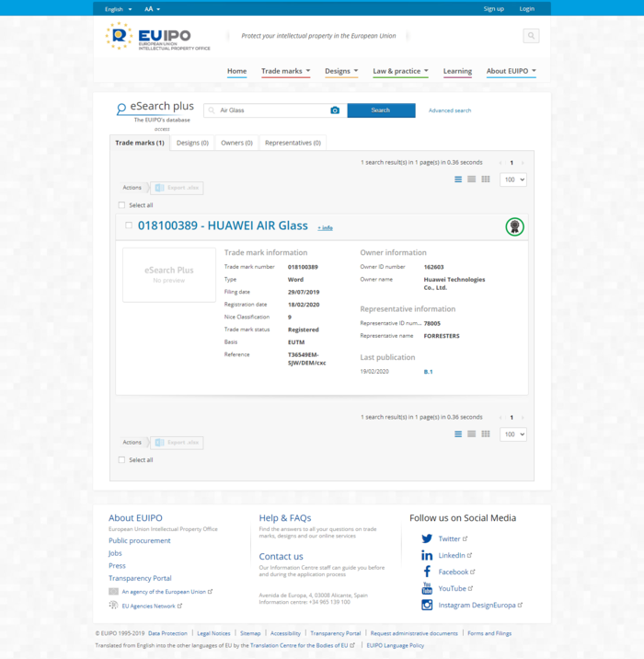This screenshot has height=659, width=644.
Task: Select the Designs (0) tab
Action: pyautogui.click(x=192, y=143)
